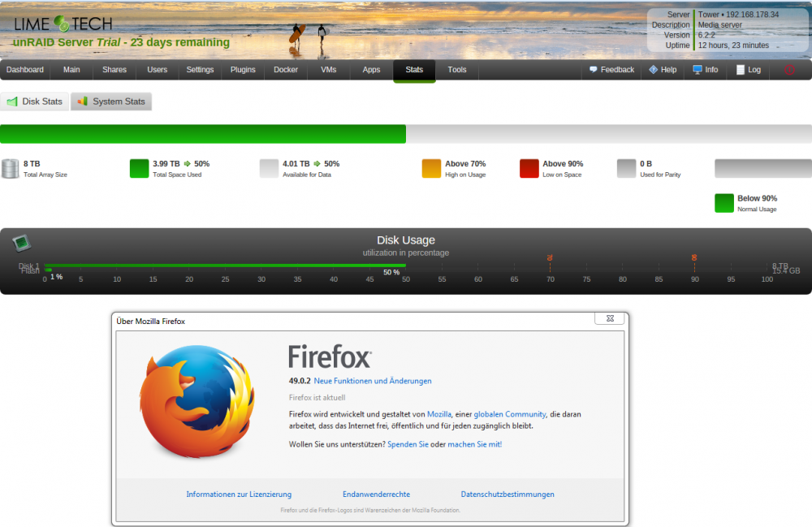The width and height of the screenshot is (812, 527).
Task: Click the Info monitor icon
Action: [697, 69]
